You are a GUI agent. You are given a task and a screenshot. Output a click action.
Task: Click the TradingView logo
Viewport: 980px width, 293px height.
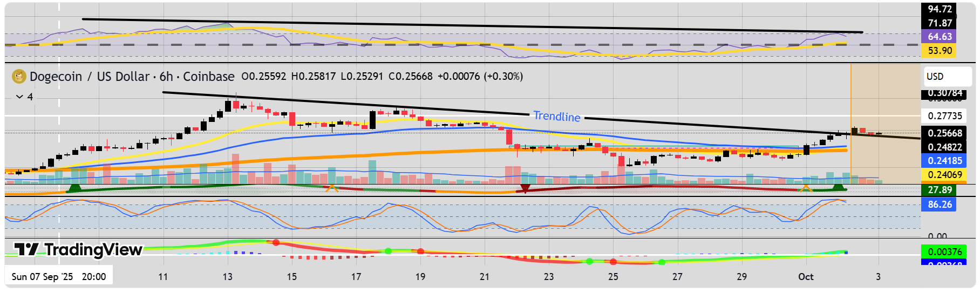(79, 250)
